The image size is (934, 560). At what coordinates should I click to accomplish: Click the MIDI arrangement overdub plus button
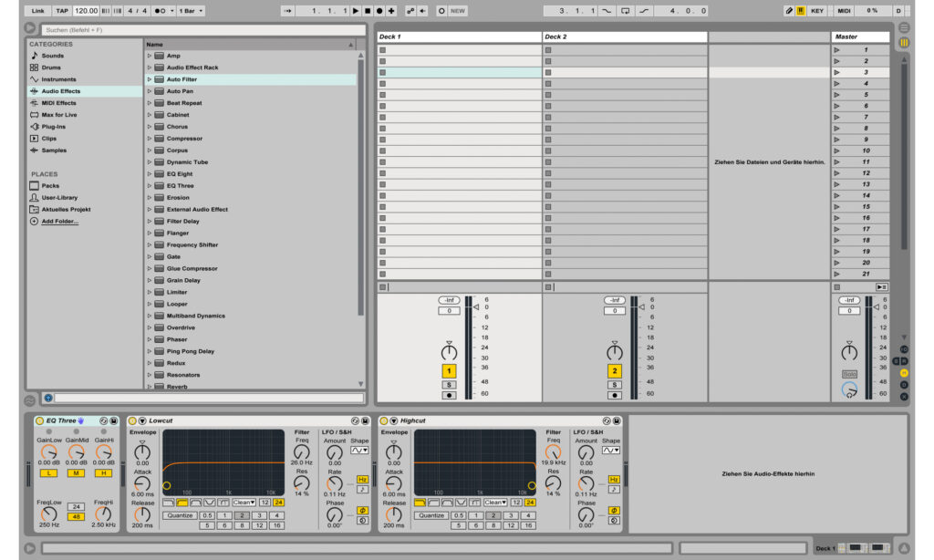pyautogui.click(x=391, y=11)
